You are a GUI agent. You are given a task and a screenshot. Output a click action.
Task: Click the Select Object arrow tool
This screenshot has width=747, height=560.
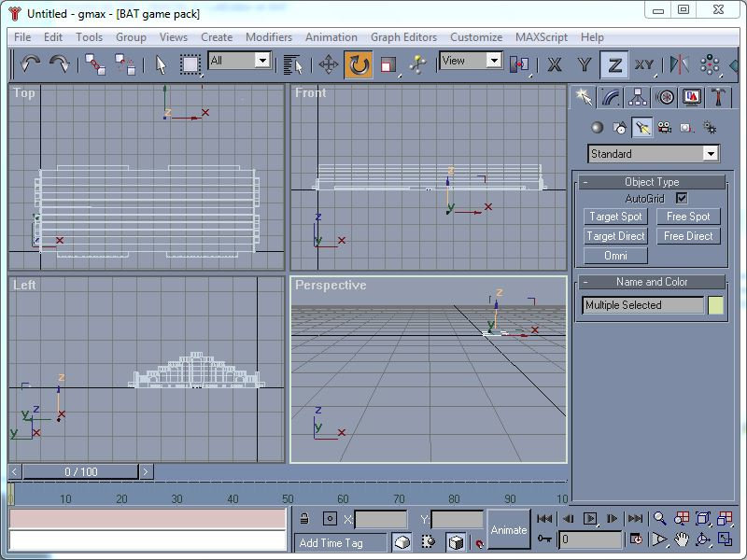point(161,64)
